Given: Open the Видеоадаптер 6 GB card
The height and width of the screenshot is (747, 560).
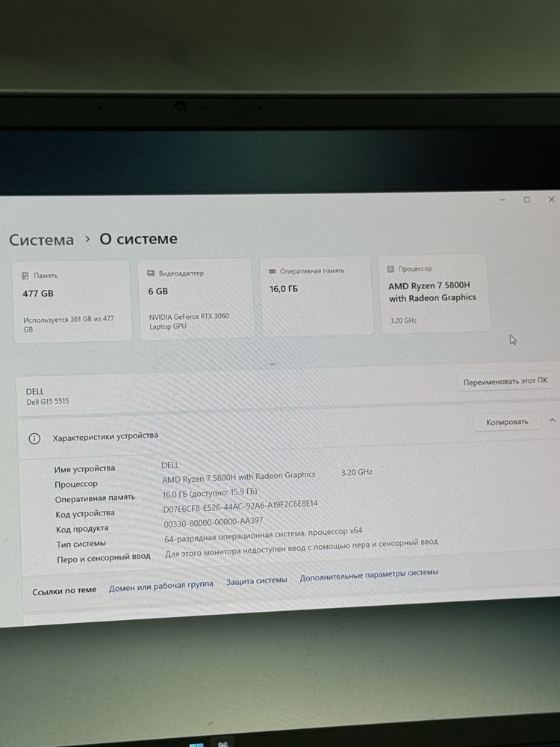Looking at the screenshot, I should [196, 299].
